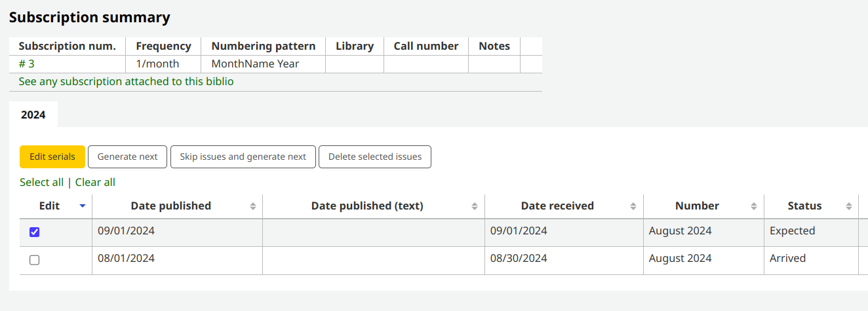Check the checkbox for the 08/01/2024 issue
868x311 pixels.
[x=35, y=260]
